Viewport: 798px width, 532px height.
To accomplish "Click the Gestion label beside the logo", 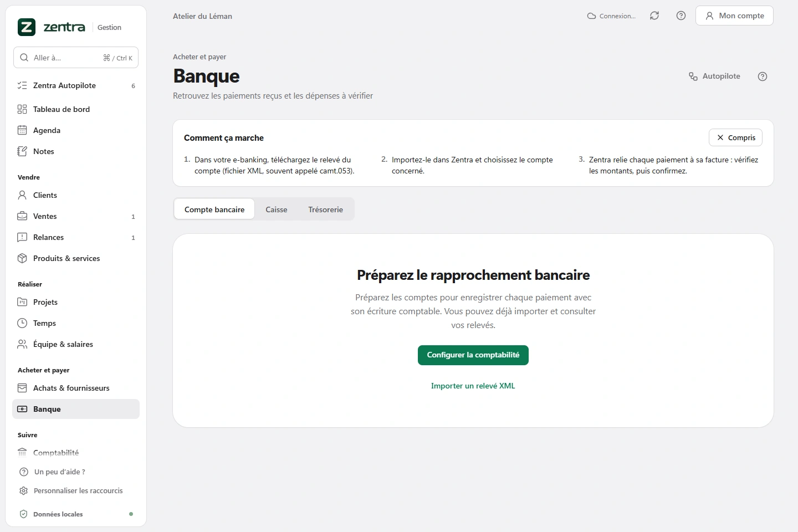I will (x=109, y=27).
